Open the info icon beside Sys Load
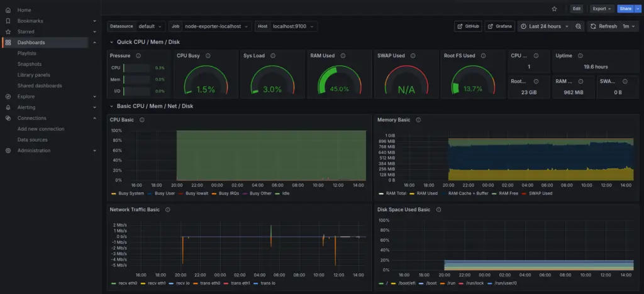644x294 pixels. [273, 56]
